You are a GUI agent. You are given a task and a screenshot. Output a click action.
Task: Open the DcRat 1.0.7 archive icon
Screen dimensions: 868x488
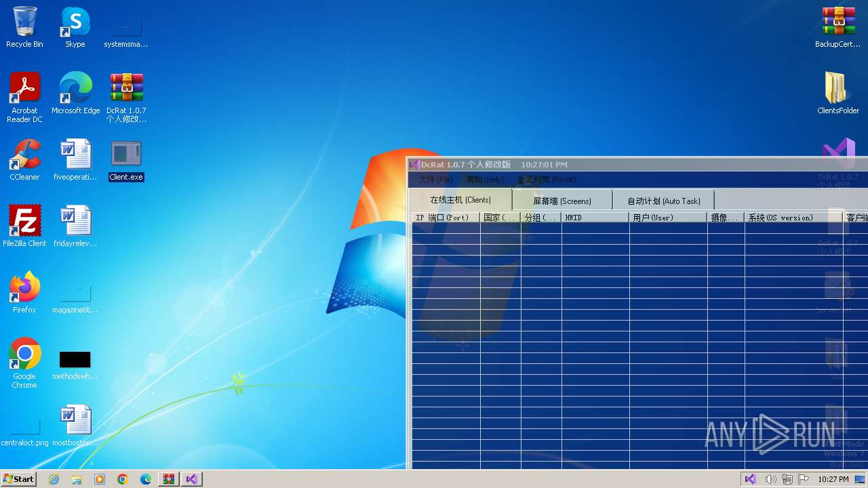tap(126, 98)
